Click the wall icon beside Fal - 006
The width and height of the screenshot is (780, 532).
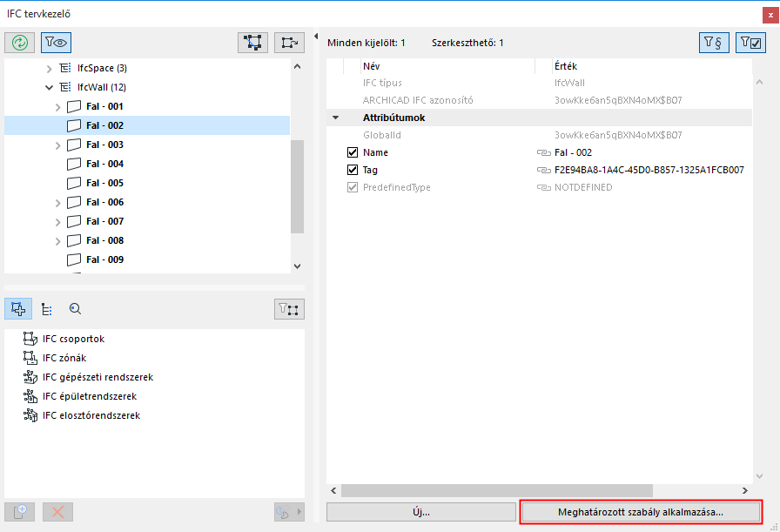(74, 202)
